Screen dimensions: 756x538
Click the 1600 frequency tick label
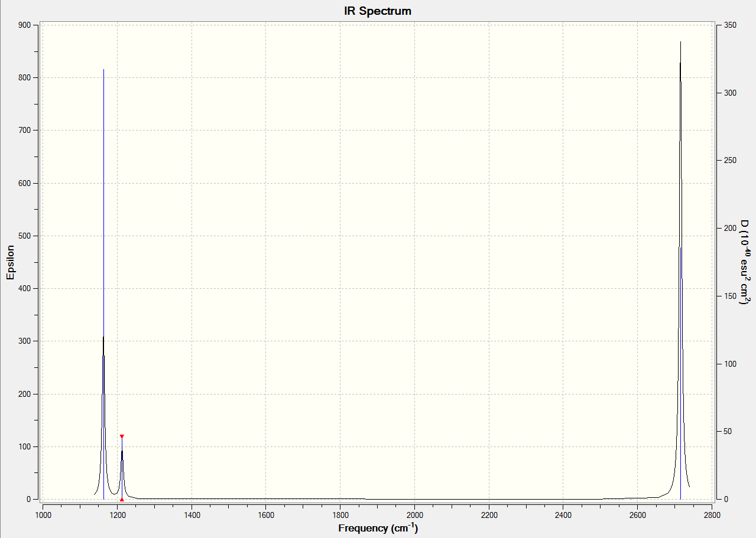pos(266,515)
